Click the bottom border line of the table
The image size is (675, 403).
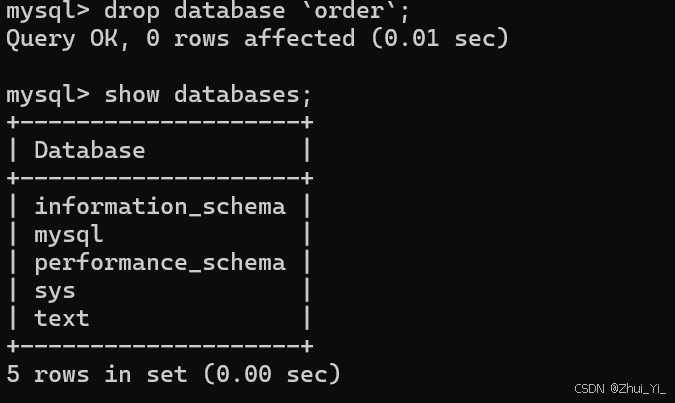pos(160,346)
